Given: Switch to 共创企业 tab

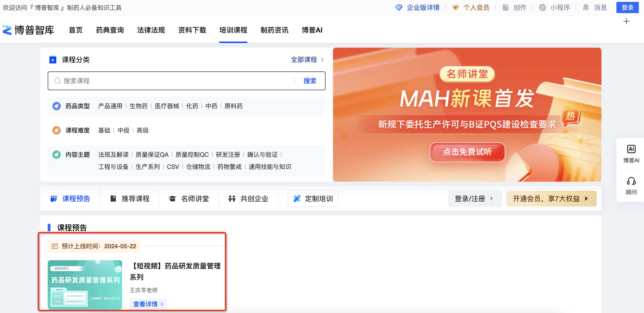Looking at the screenshot, I should [249, 199].
